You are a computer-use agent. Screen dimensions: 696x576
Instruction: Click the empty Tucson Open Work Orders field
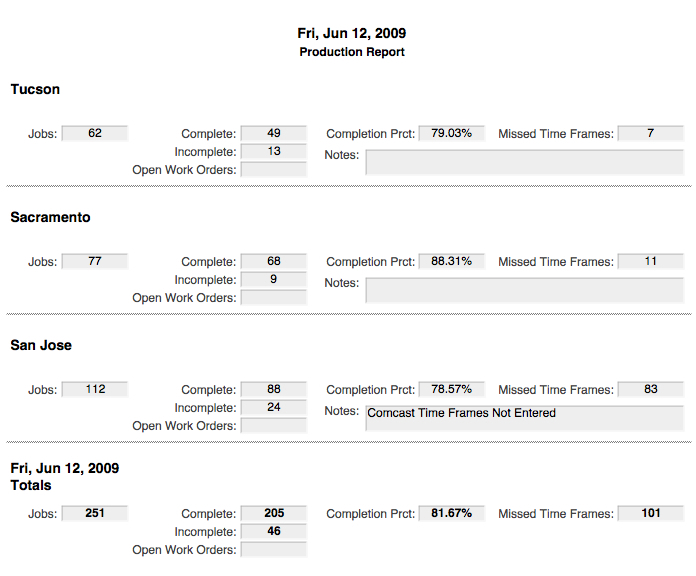click(274, 169)
